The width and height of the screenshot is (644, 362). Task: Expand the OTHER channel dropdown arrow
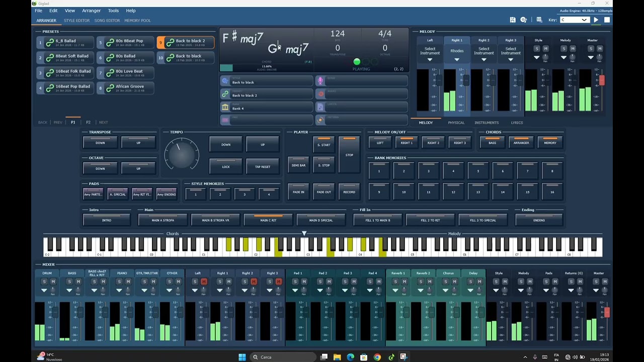169,291
